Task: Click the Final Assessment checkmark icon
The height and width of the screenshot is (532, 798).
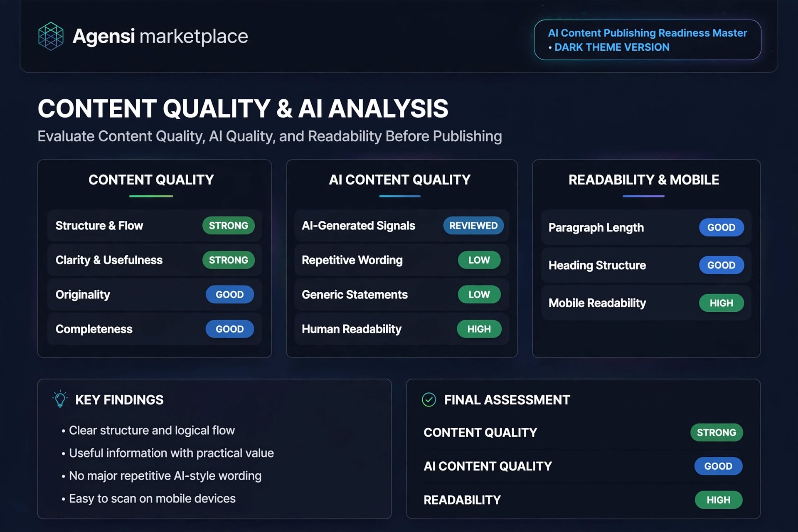Action: pyautogui.click(x=429, y=400)
